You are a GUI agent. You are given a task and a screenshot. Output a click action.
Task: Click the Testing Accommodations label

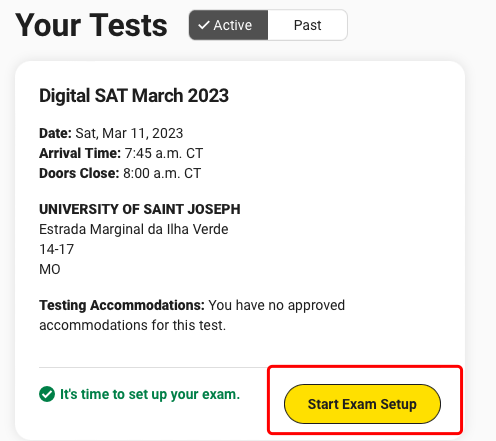click(122, 305)
